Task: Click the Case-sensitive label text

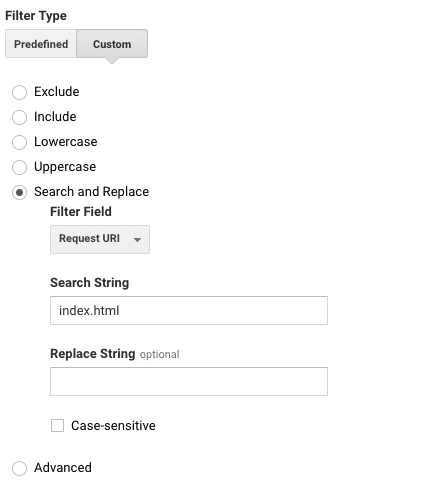Action: pyautogui.click(x=113, y=426)
